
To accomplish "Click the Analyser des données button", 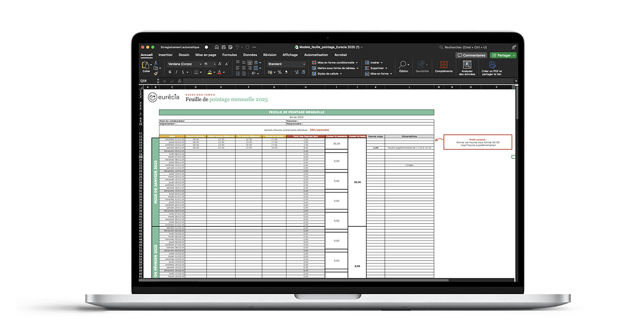I will click(x=467, y=68).
